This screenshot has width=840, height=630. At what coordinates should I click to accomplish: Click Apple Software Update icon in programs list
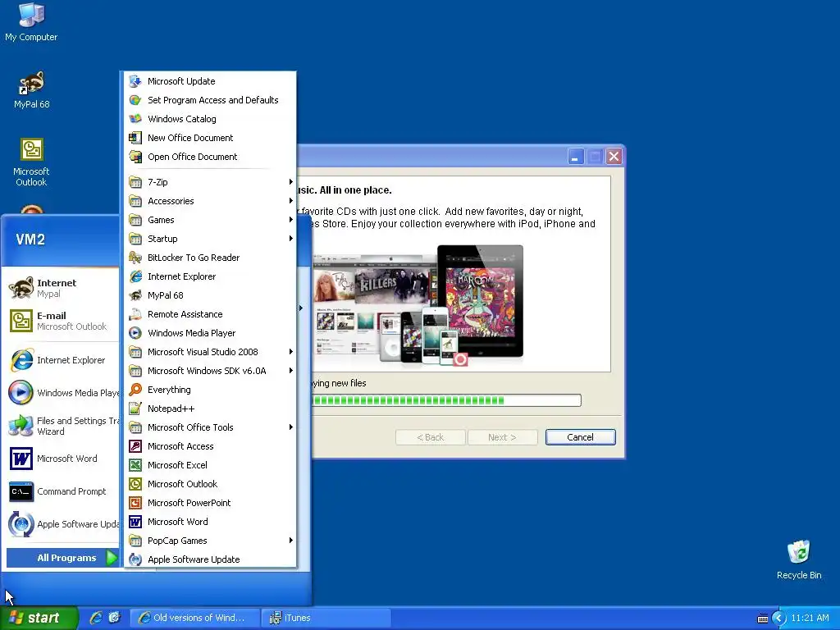(135, 559)
